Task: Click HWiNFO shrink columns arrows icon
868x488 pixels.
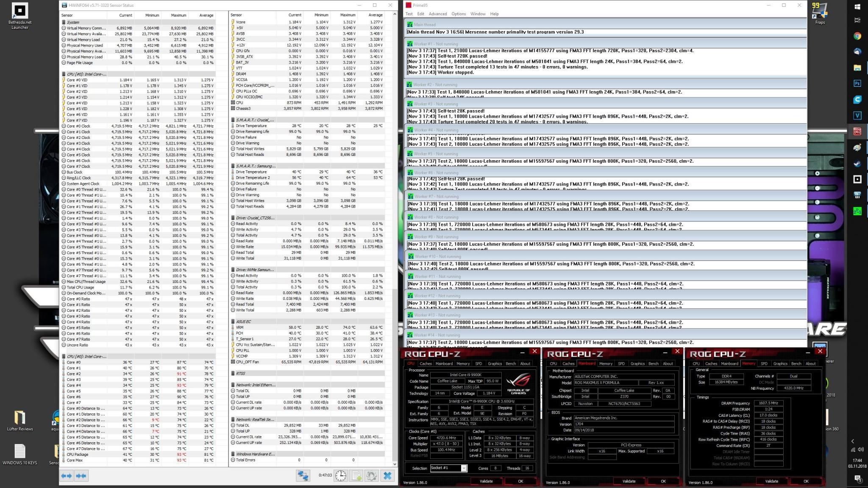Action: [x=81, y=476]
